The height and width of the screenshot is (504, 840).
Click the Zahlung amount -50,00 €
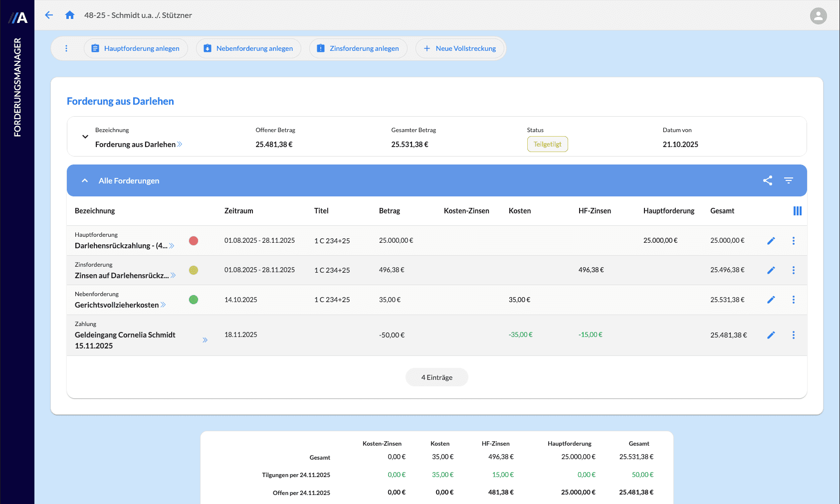pos(392,335)
